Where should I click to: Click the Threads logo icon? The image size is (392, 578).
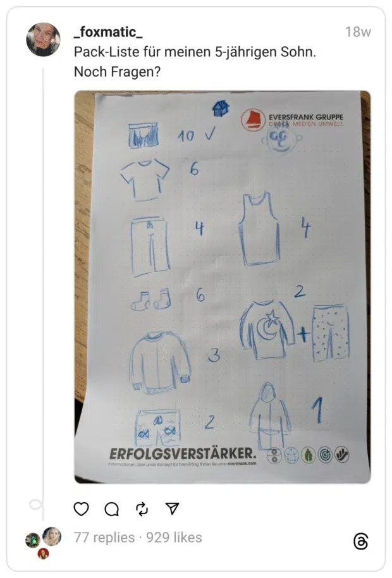coord(360,541)
